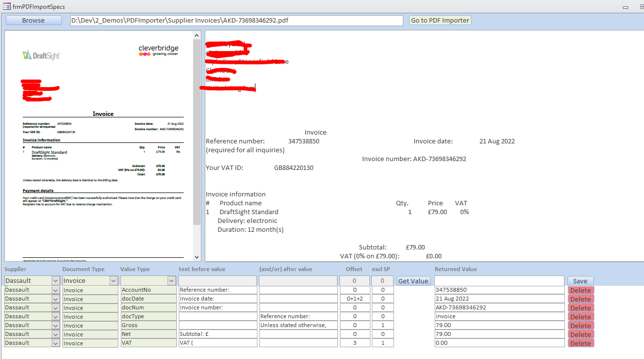The width and height of the screenshot is (644, 359).
Task: Click the frmPDFImportSpecs form icon
Action: pyautogui.click(x=7, y=6)
